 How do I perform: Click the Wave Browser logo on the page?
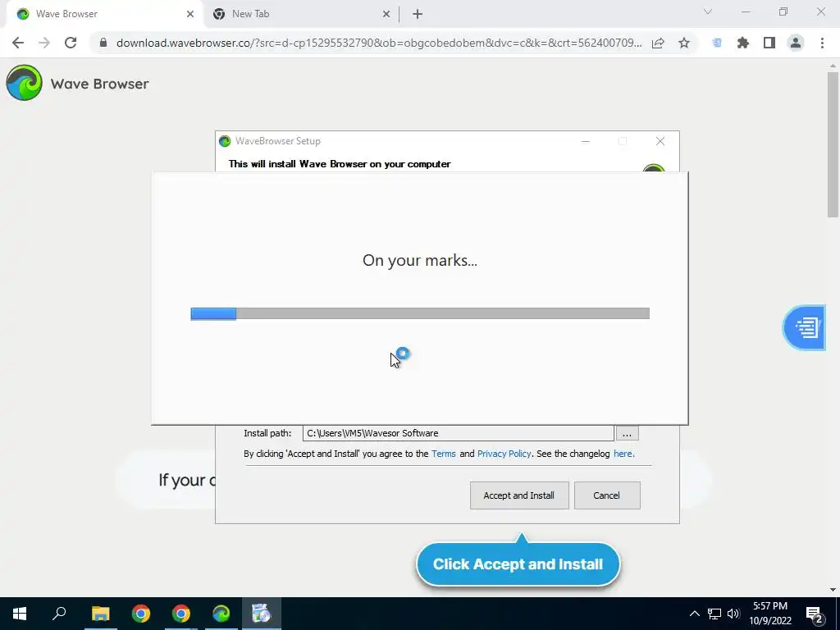pos(24,83)
